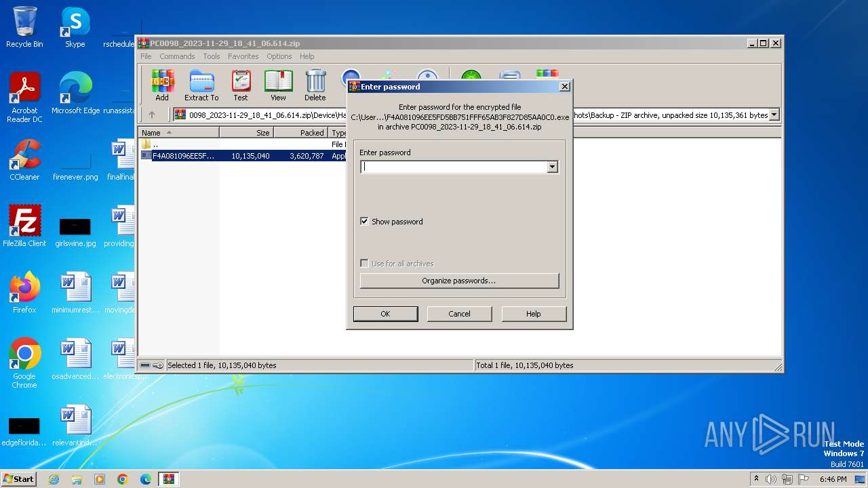
Task: Click the Organize passwords button
Action: (x=459, y=281)
